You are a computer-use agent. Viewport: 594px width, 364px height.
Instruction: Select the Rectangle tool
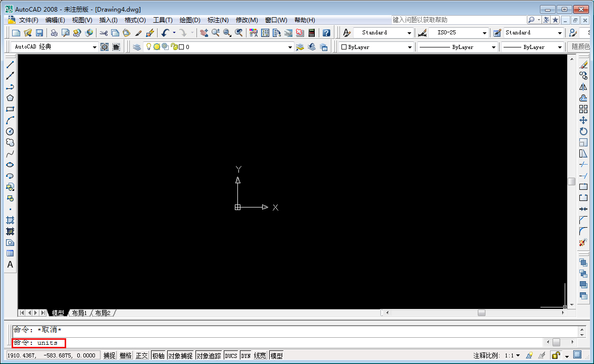pos(10,109)
